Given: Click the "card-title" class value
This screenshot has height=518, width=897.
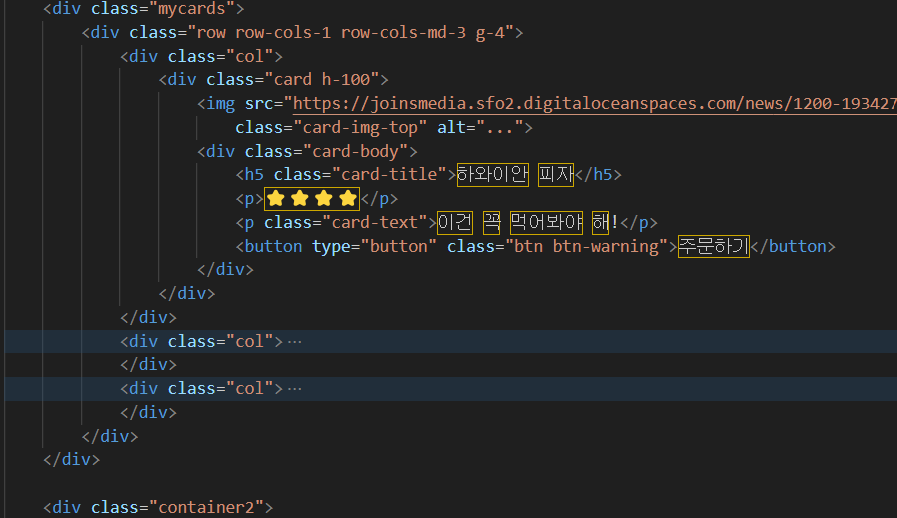Looking at the screenshot, I should coord(384,175).
